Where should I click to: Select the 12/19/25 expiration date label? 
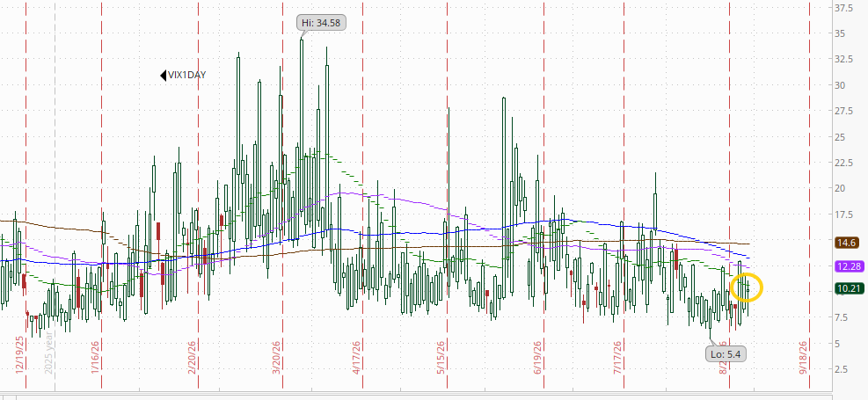pos(20,353)
